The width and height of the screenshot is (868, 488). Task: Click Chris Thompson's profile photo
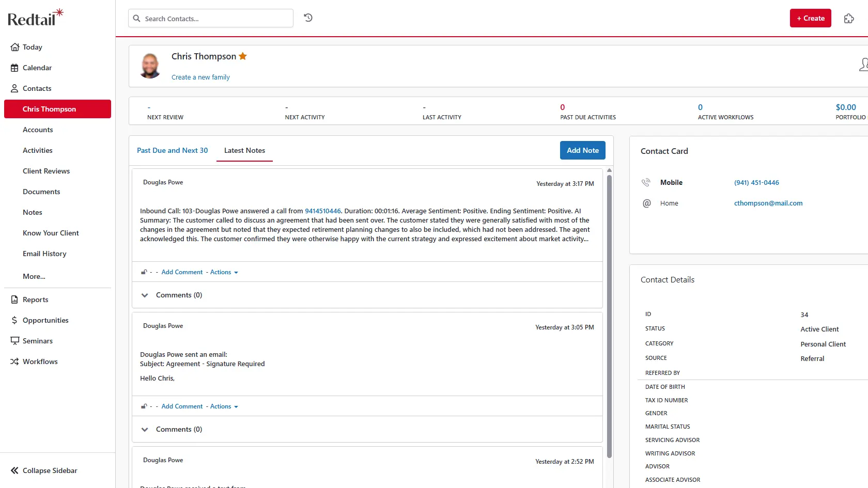[150, 66]
